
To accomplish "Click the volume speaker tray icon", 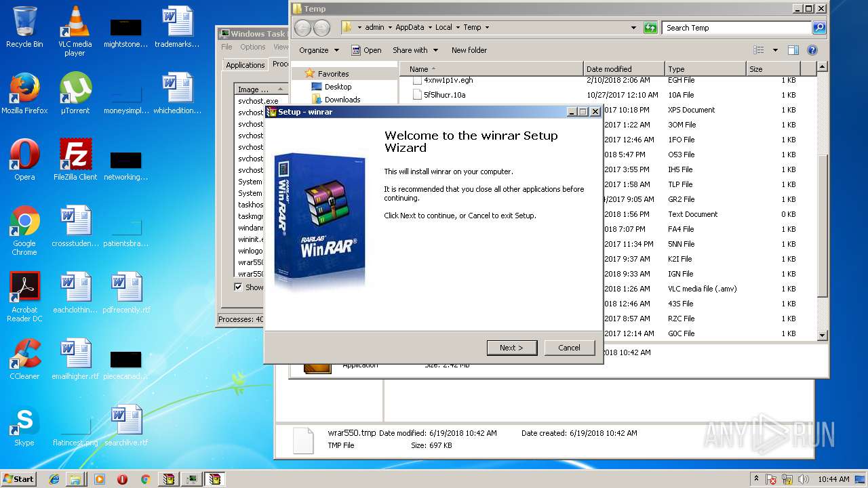I will pyautogui.click(x=804, y=479).
